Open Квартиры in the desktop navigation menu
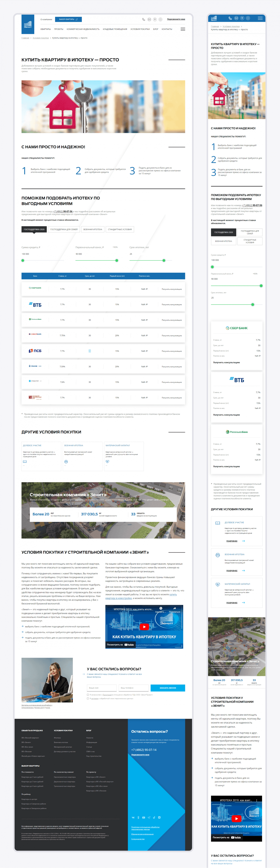The image size is (280, 868). [46, 29]
